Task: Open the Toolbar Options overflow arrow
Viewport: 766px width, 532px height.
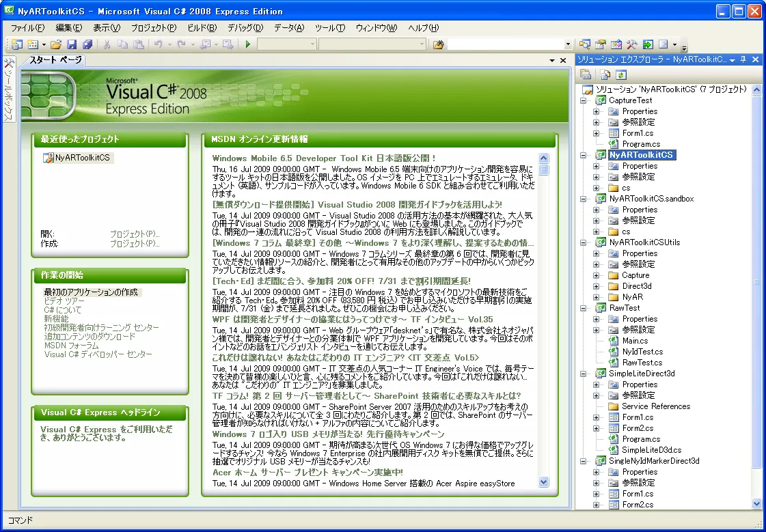Action: tap(685, 47)
